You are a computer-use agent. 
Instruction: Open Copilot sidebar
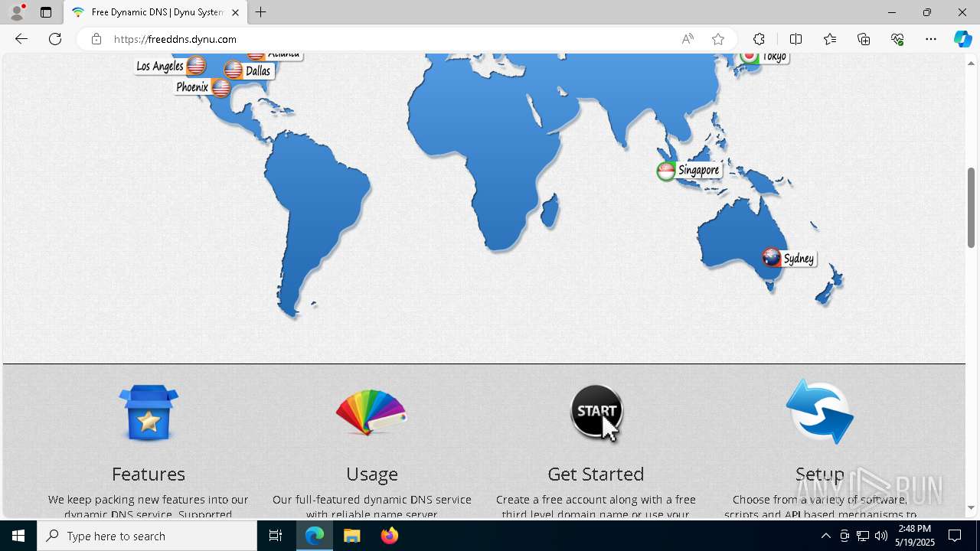coord(962,39)
